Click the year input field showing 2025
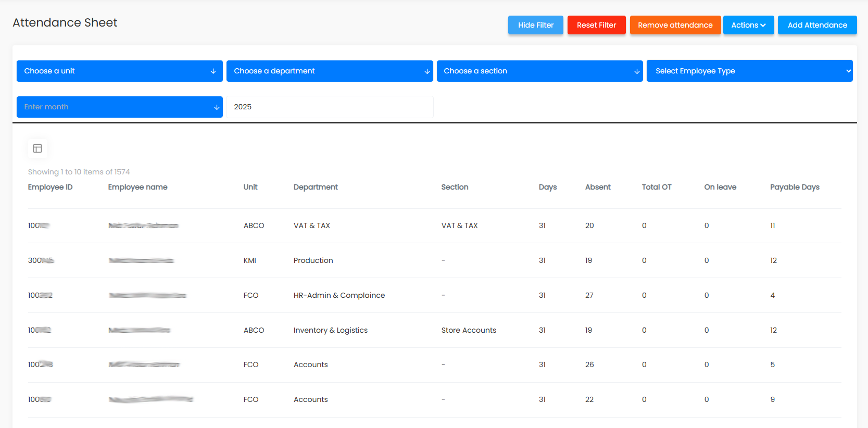The height and width of the screenshot is (428, 868). pos(330,107)
